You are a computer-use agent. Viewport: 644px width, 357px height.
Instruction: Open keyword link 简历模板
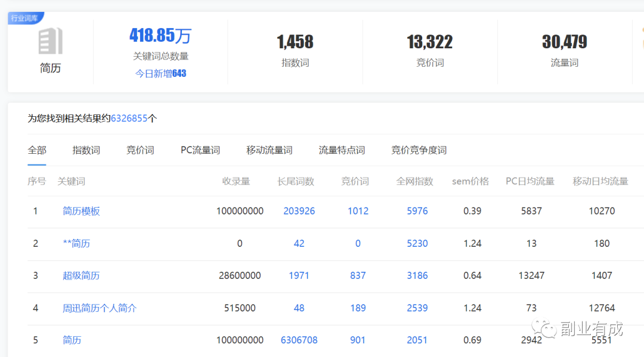tap(81, 211)
